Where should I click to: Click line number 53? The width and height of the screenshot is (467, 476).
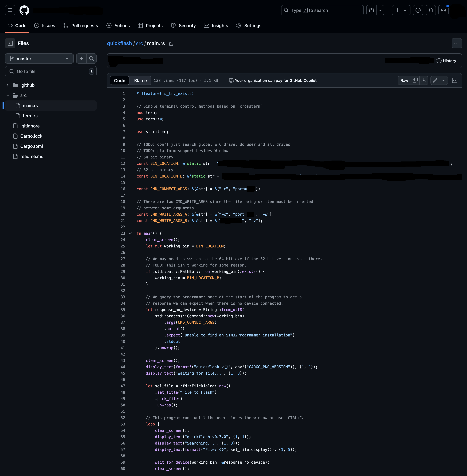click(x=123, y=424)
